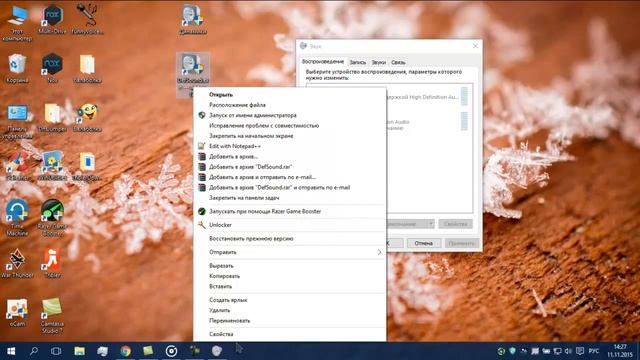Image resolution: width=640 pixels, height=360 pixels.
Task: Click the volume speaker tray icon
Action: click(568, 351)
